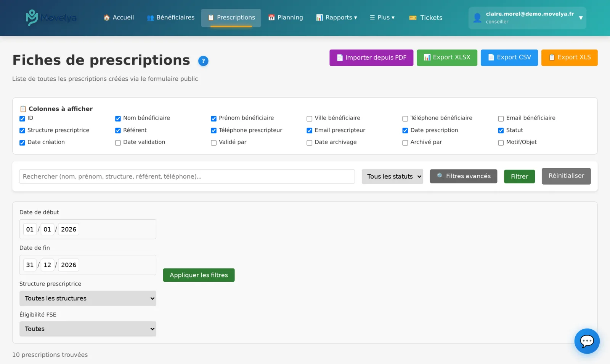Open the Tickets page

(425, 18)
